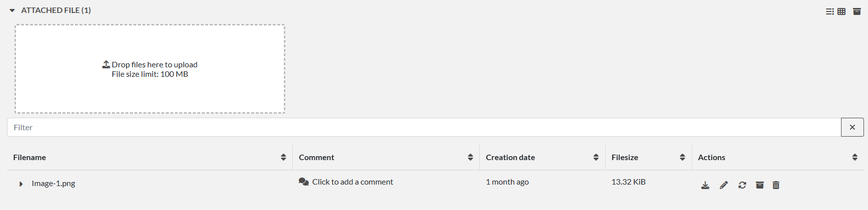Click the drop files upload area

click(150, 69)
